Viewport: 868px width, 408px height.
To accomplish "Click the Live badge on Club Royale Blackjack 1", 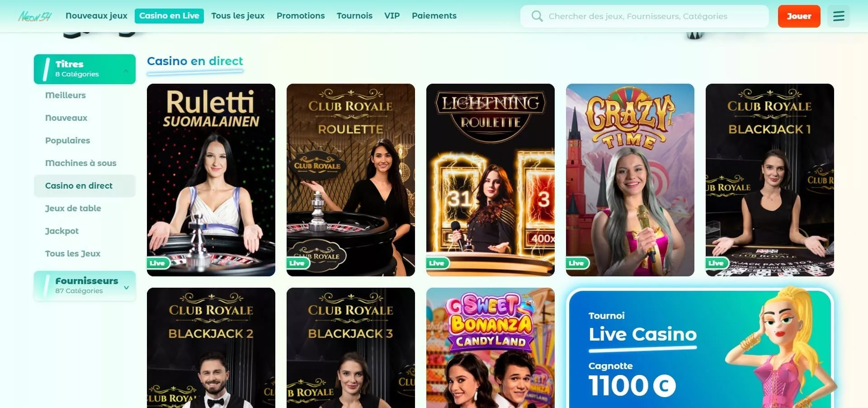I will tap(717, 263).
